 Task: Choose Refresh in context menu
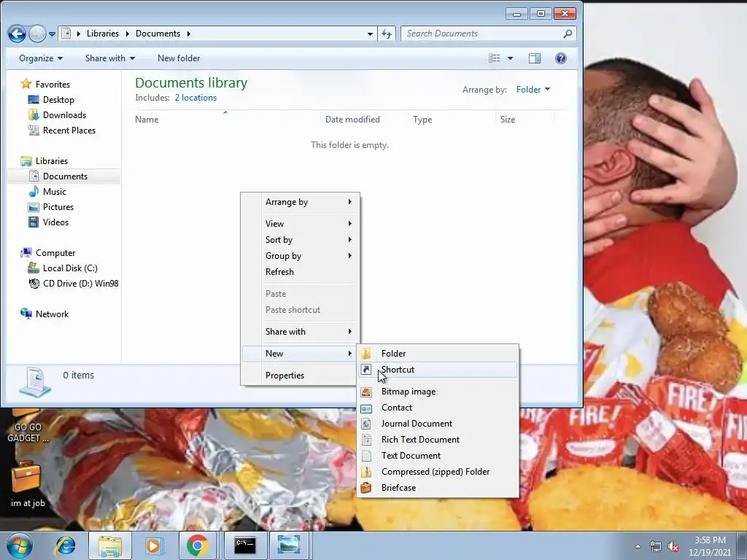coord(300,272)
